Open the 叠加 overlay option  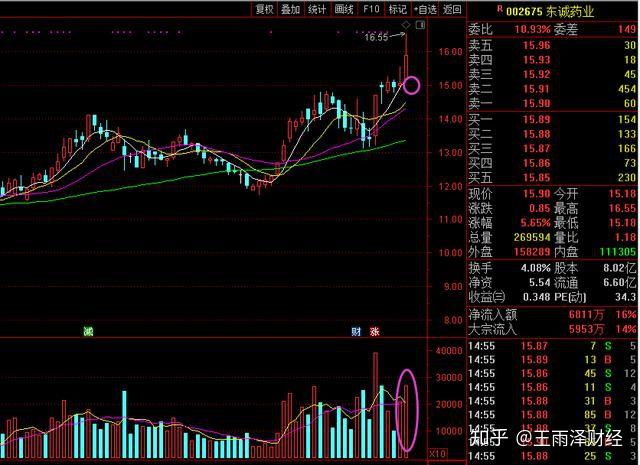[290, 9]
